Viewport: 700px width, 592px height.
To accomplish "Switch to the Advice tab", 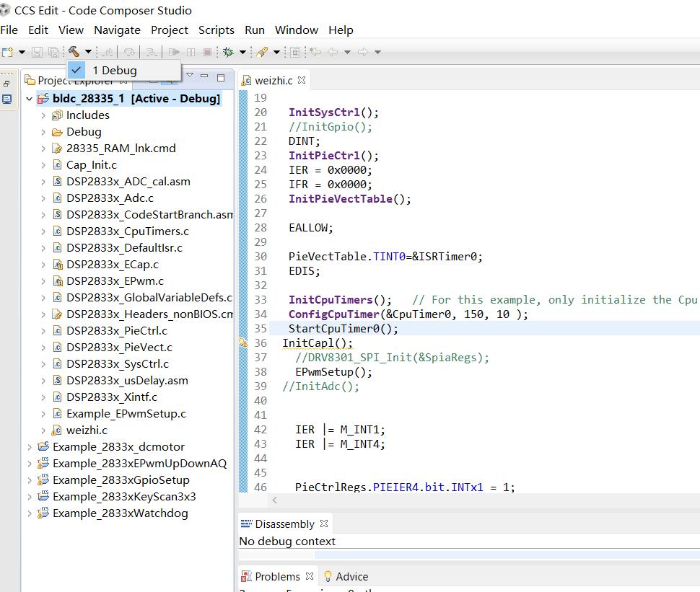I will [x=351, y=576].
